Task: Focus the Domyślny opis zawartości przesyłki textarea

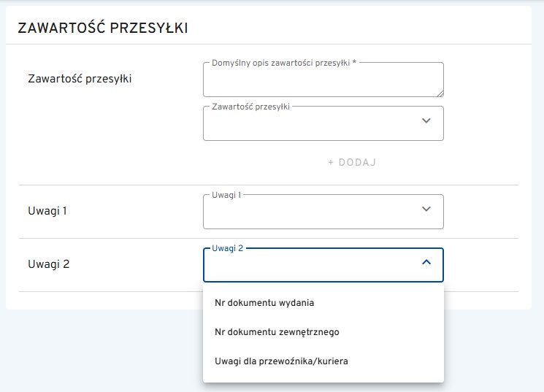Action: pyautogui.click(x=321, y=81)
